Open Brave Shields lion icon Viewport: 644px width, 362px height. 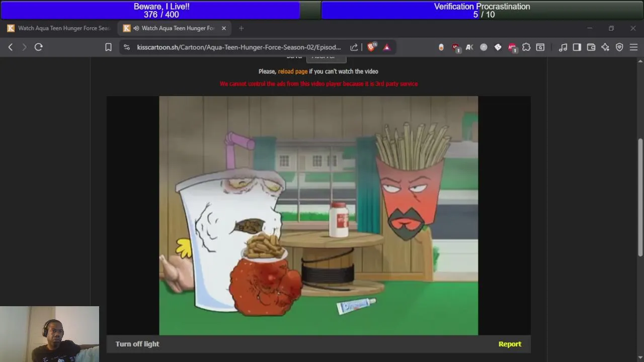[x=371, y=47]
